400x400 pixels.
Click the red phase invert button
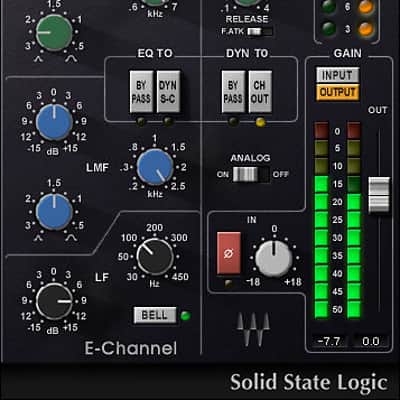coord(229,253)
